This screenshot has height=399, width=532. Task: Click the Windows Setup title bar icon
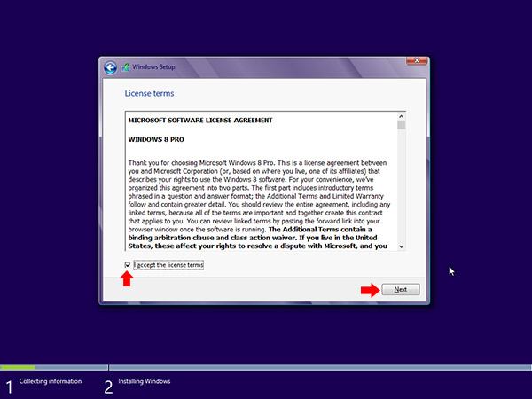click(x=126, y=67)
